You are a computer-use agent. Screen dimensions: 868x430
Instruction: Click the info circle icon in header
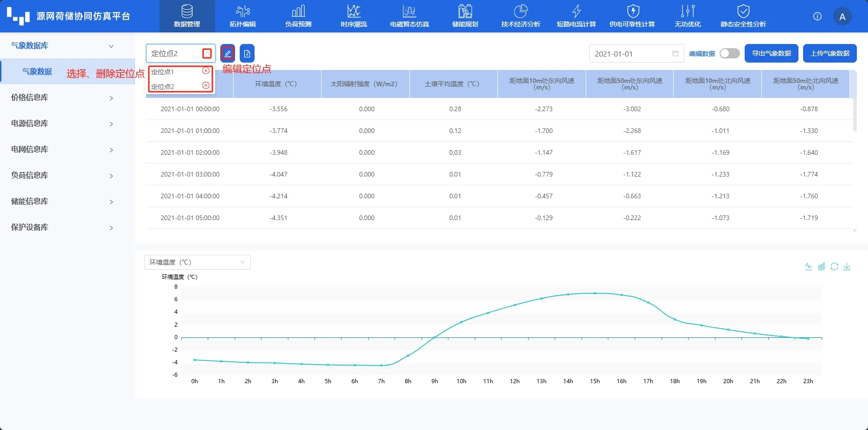coord(817,16)
